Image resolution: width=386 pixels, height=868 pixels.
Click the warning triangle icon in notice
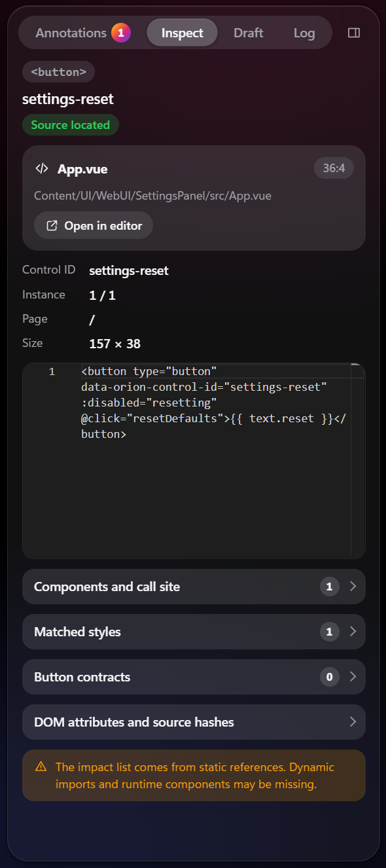pyautogui.click(x=41, y=767)
